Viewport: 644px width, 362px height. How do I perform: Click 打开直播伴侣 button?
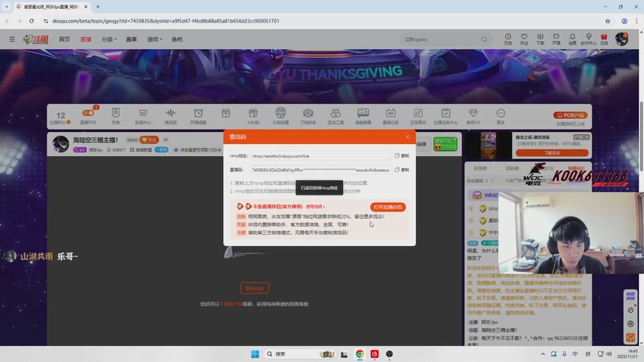click(388, 207)
